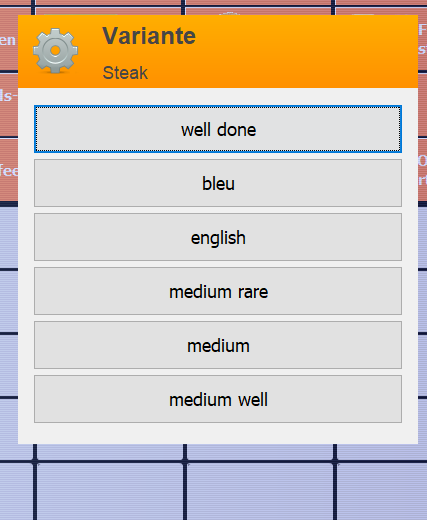
Task: Choose the bleu option
Action: pos(218,183)
